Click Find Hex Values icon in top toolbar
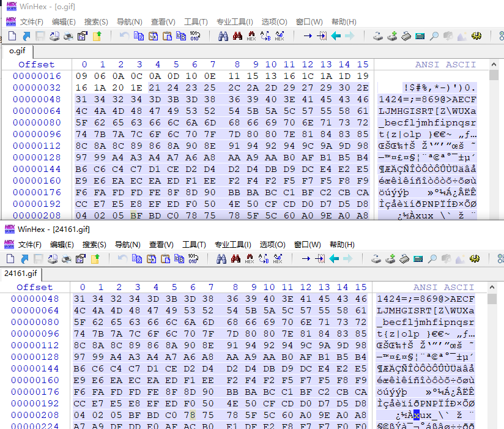The image size is (504, 429). tap(251, 36)
